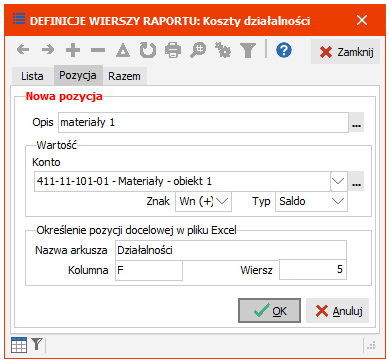Click the triangle edit icon in toolbar
The image size is (389, 362).
tap(123, 51)
